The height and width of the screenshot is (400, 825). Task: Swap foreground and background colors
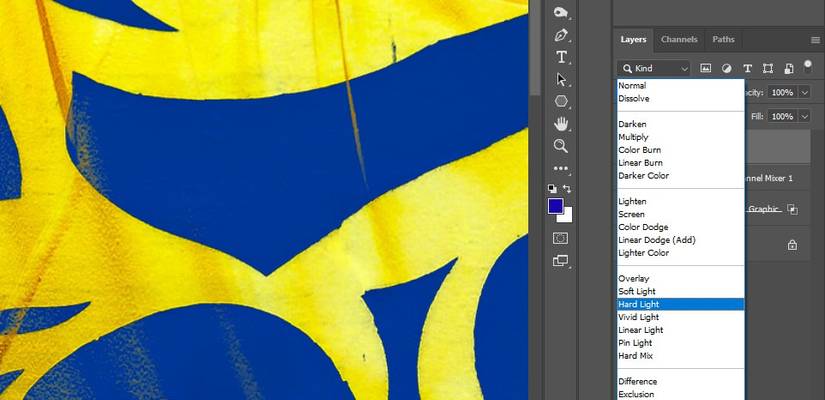(x=567, y=188)
